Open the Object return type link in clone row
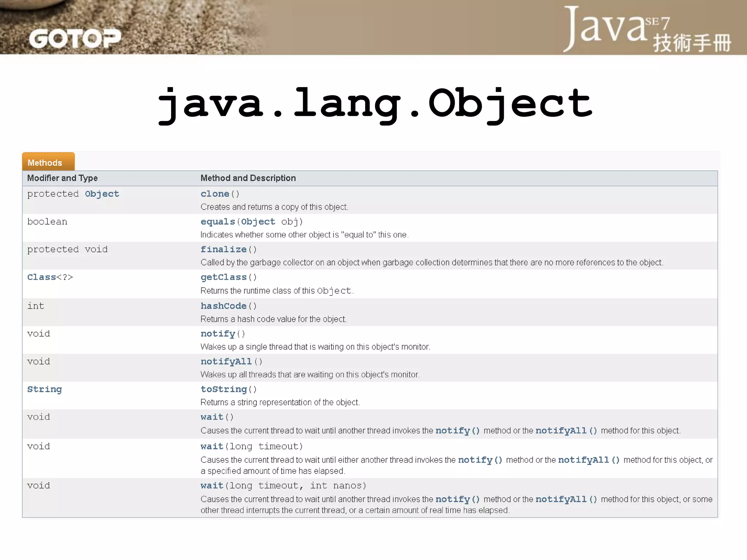Viewport: 747px width, 560px height. (x=102, y=194)
